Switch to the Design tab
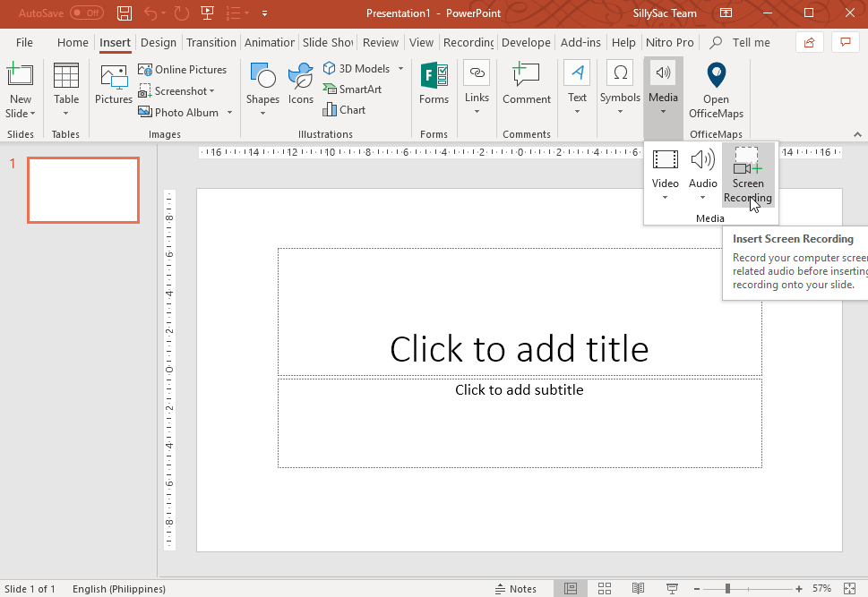The width and height of the screenshot is (868, 597). coord(159,42)
